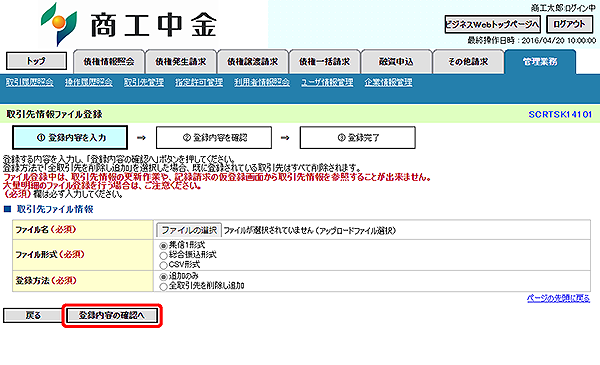Image resolution: width=600 pixels, height=365 pixels.
Task: Open the 債権情報照会 tab
Action: pyautogui.click(x=109, y=62)
